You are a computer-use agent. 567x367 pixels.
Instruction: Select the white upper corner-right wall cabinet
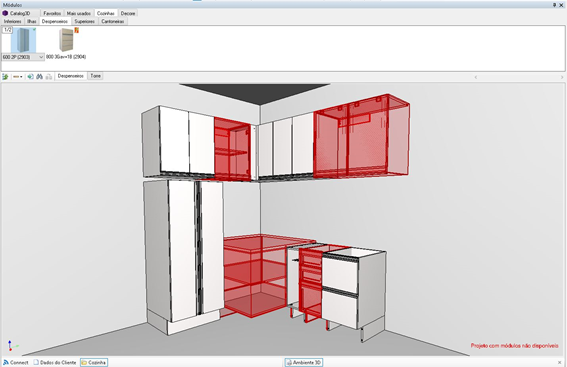point(286,146)
